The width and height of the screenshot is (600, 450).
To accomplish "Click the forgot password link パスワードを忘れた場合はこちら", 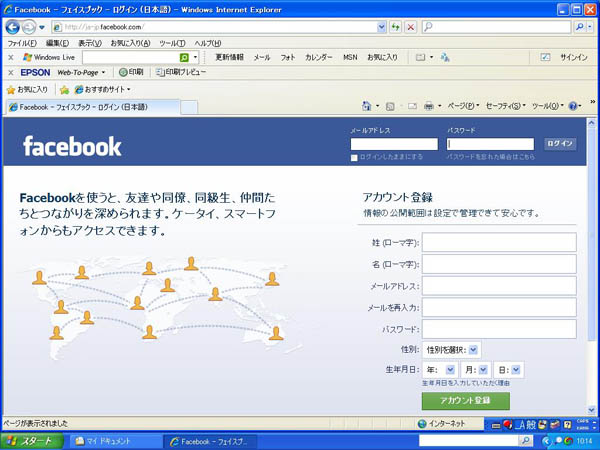I will (x=491, y=157).
